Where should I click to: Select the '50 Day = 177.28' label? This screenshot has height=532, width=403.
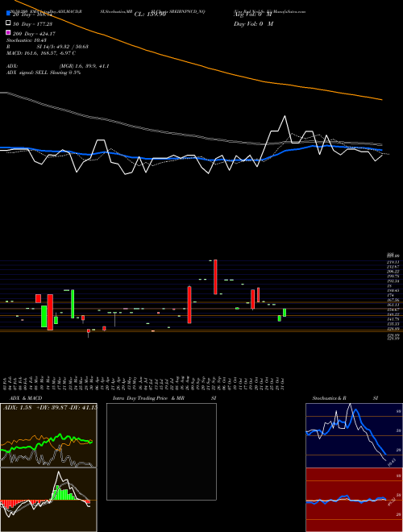[x=33, y=24]
